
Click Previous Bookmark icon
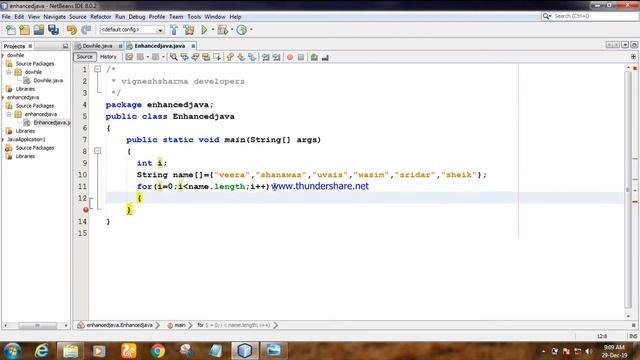(x=230, y=57)
